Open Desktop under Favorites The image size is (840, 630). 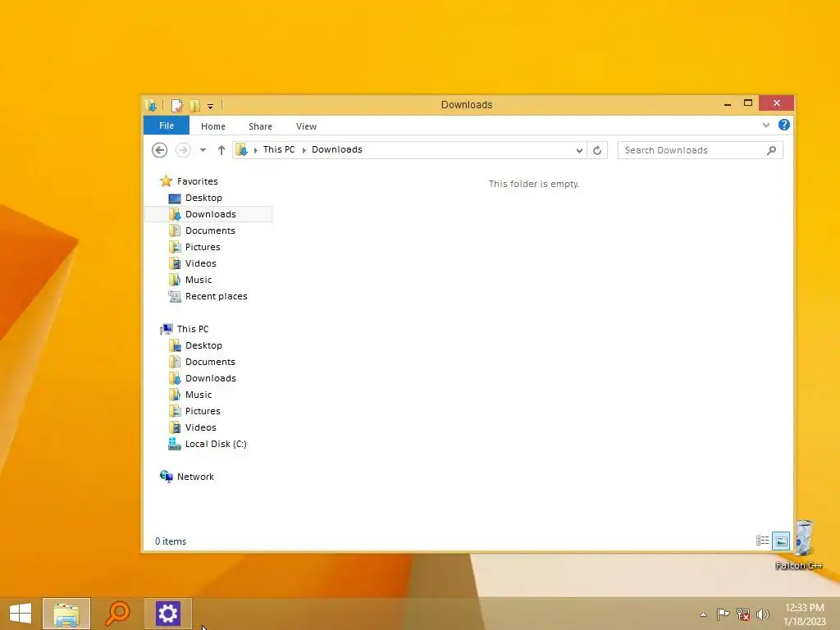tap(203, 198)
